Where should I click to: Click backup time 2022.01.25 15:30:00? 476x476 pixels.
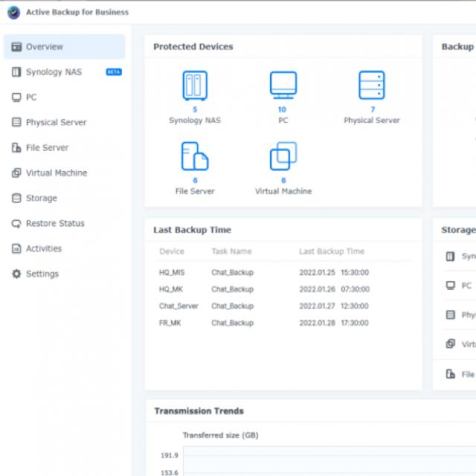334,272
